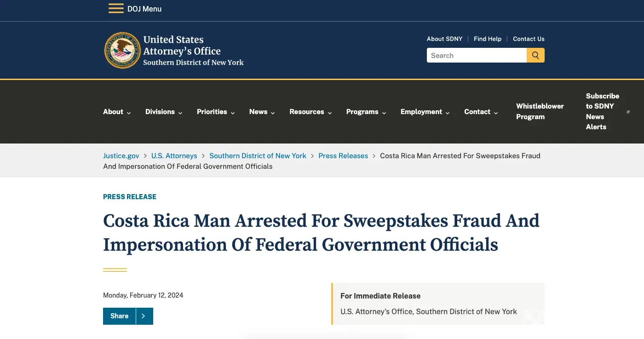Go to the Whistleblower Program page

(540, 111)
